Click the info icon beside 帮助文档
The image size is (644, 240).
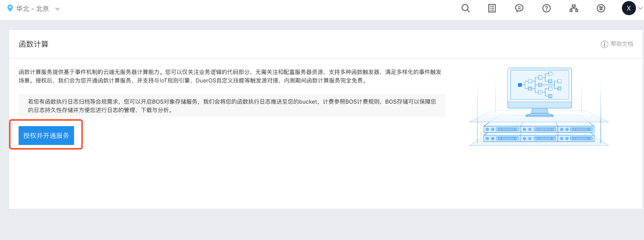[x=604, y=44]
